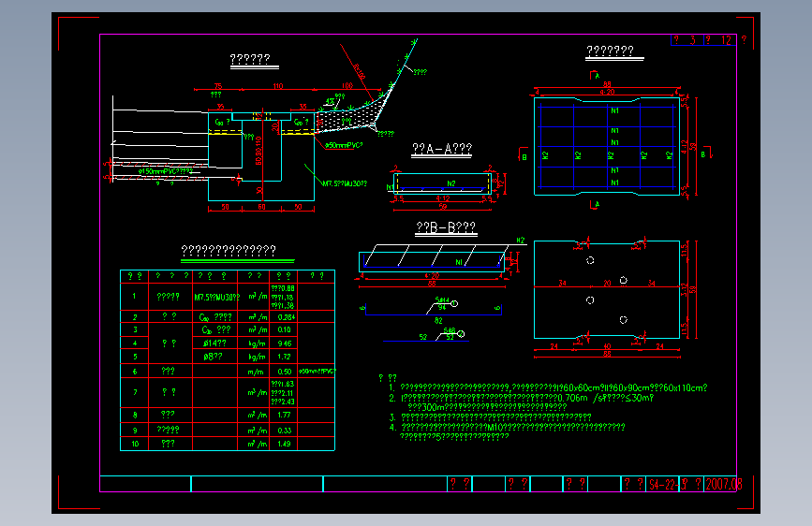Select the "R=100" radius label
The width and height of the screenshot is (812, 526).
[360, 72]
